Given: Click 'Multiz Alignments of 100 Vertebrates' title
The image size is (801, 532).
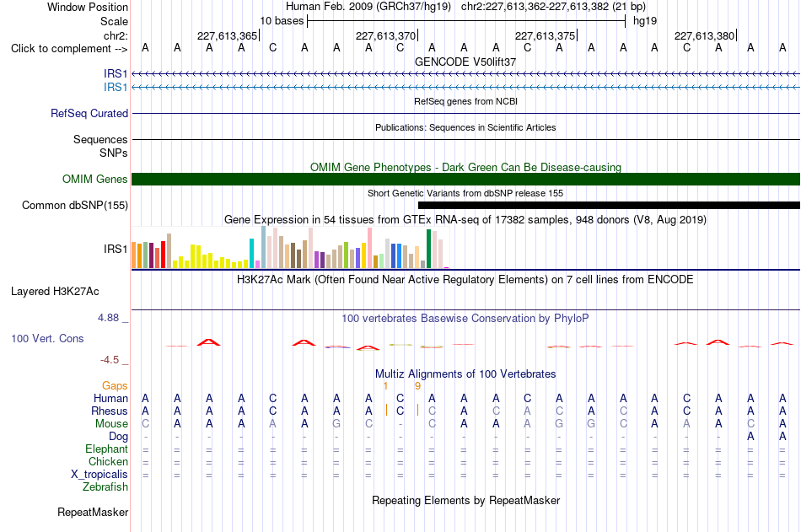Looking at the screenshot, I should tap(465, 374).
